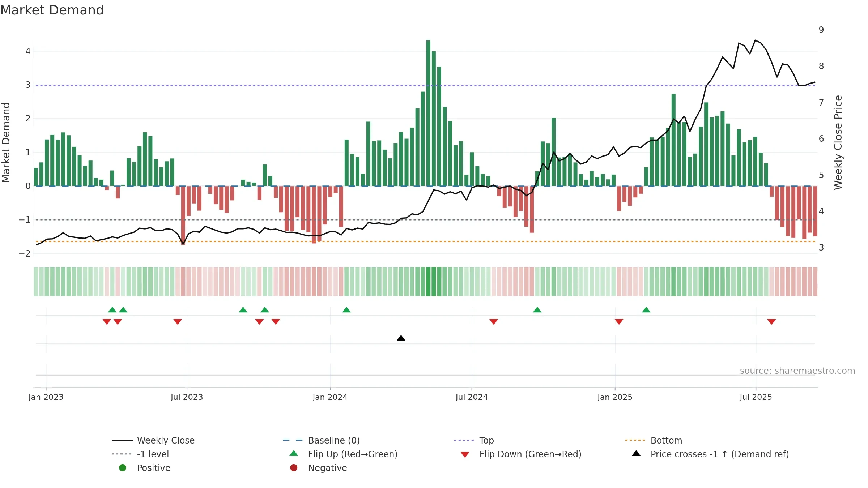The width and height of the screenshot is (868, 488).
Task: Toggle the Bottom legend entry
Action: (x=653, y=440)
